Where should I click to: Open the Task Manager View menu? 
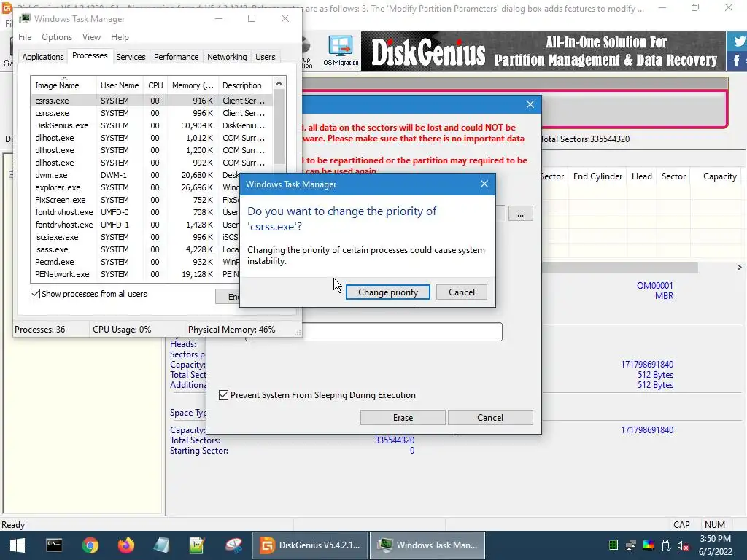tap(91, 37)
